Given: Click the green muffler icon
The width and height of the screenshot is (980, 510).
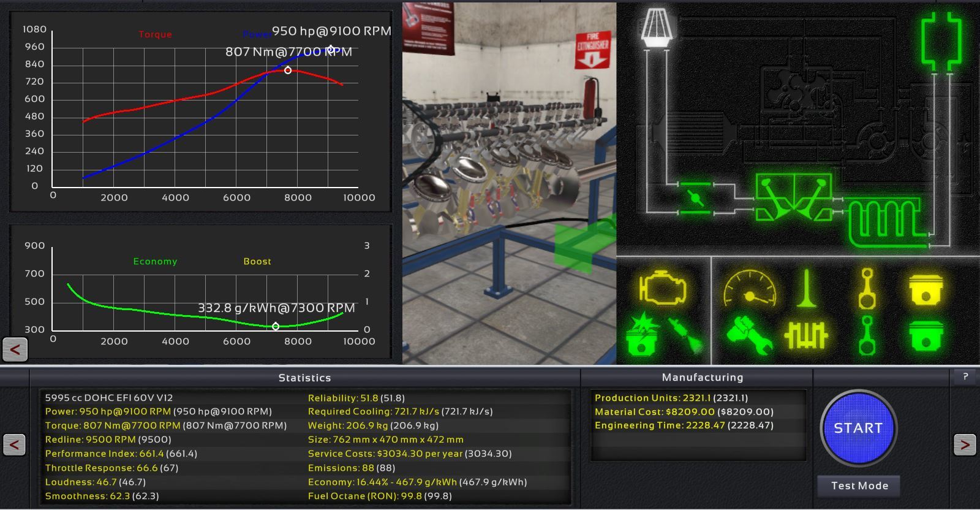Looking at the screenshot, I should [941, 41].
